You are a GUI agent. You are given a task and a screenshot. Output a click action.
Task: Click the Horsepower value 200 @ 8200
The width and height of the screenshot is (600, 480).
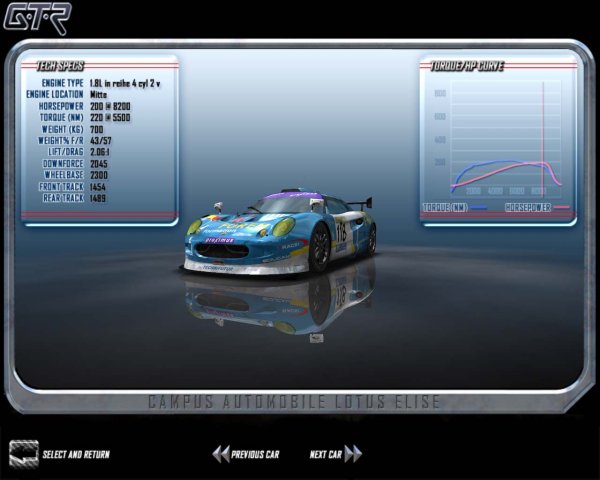110,105
